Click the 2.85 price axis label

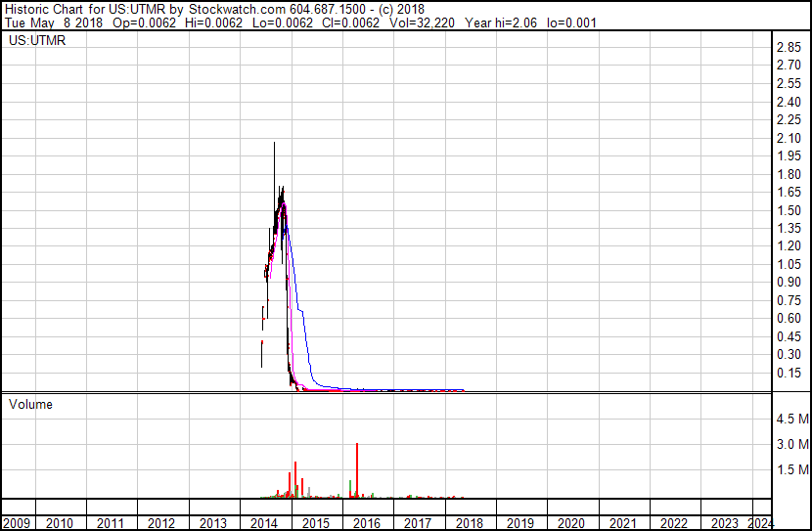[x=788, y=49]
